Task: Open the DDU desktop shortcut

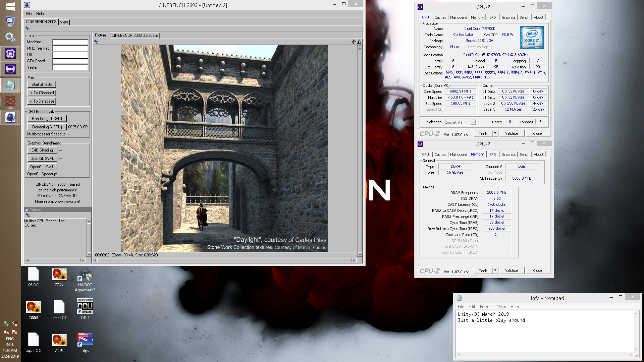Action: (85, 309)
